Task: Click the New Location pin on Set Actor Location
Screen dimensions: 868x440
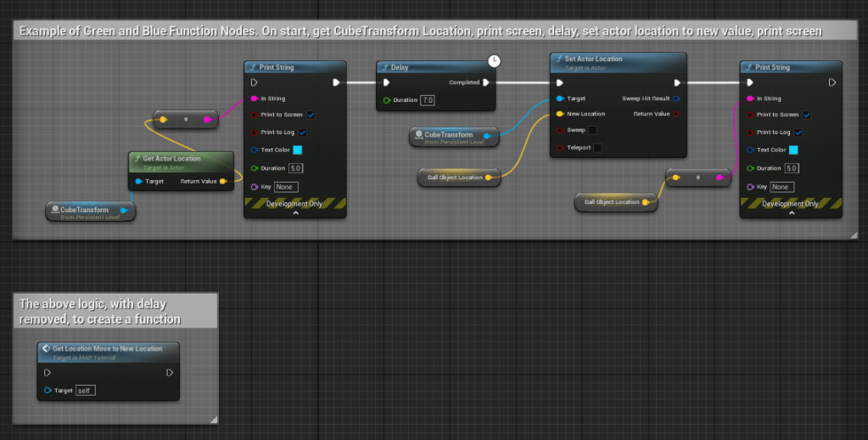Action: (559, 114)
